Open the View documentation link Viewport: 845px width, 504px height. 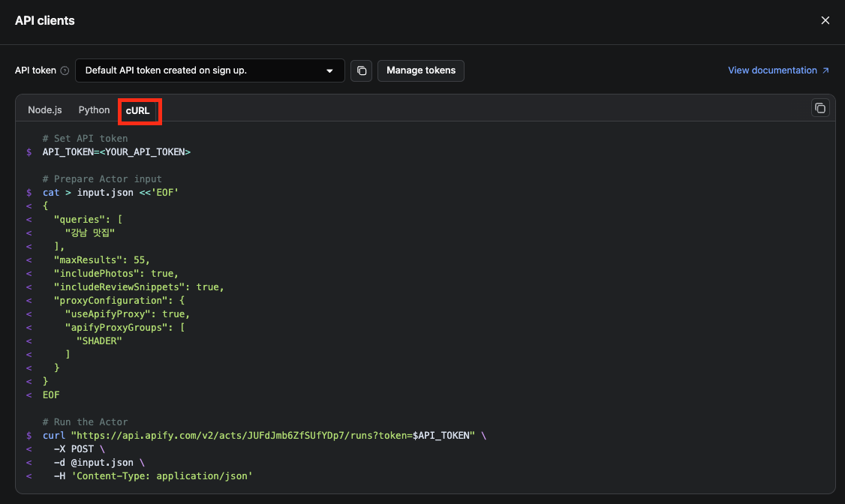pos(778,70)
